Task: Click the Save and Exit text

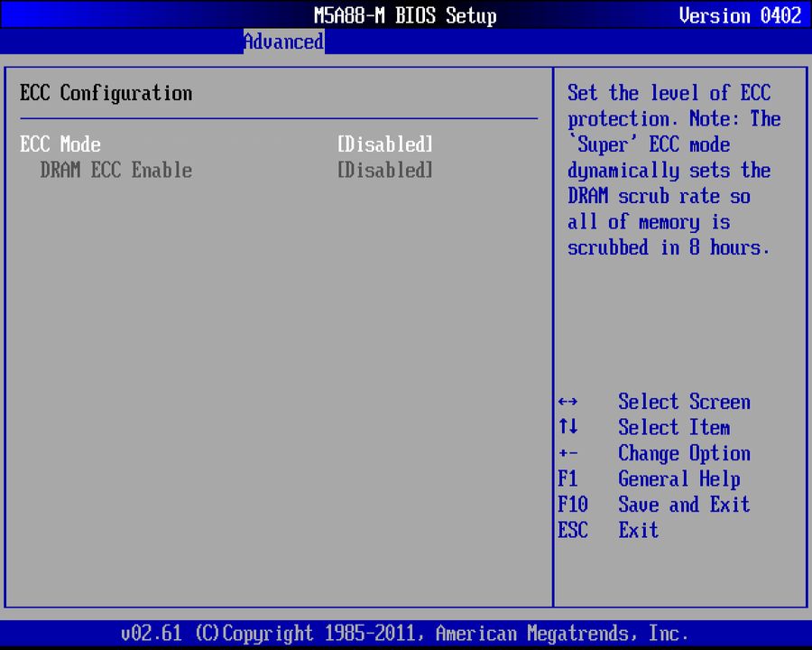Action: point(684,504)
